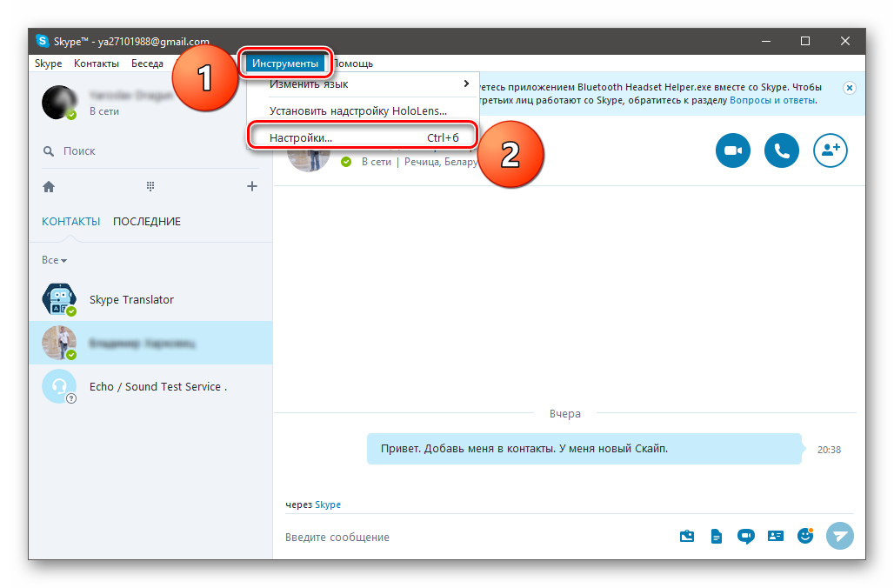
Task: Expand the Изменить язык submenu
Action: point(364,84)
